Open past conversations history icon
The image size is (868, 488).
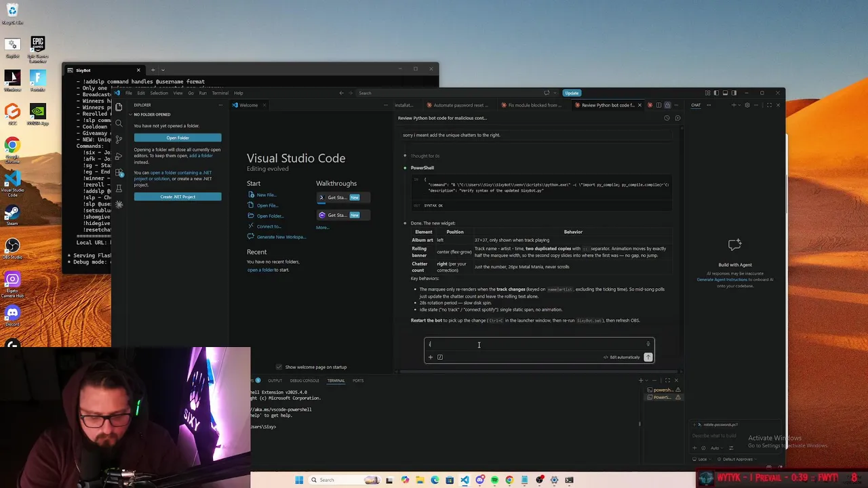point(667,118)
